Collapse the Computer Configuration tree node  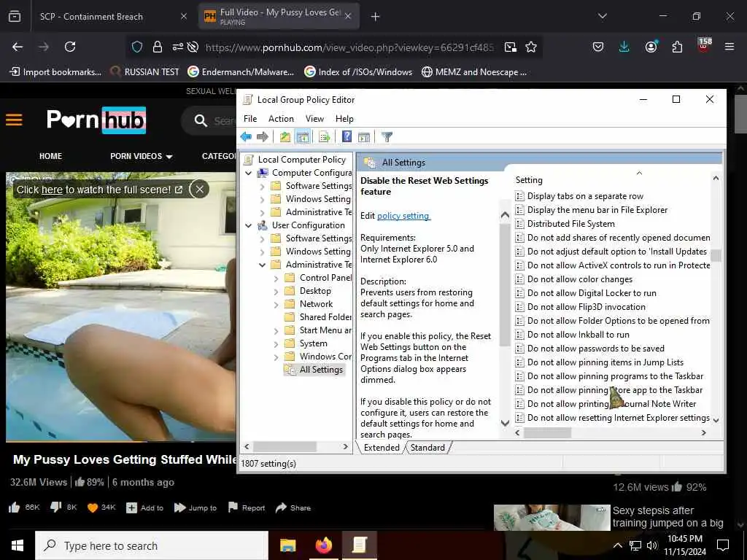coord(249,173)
